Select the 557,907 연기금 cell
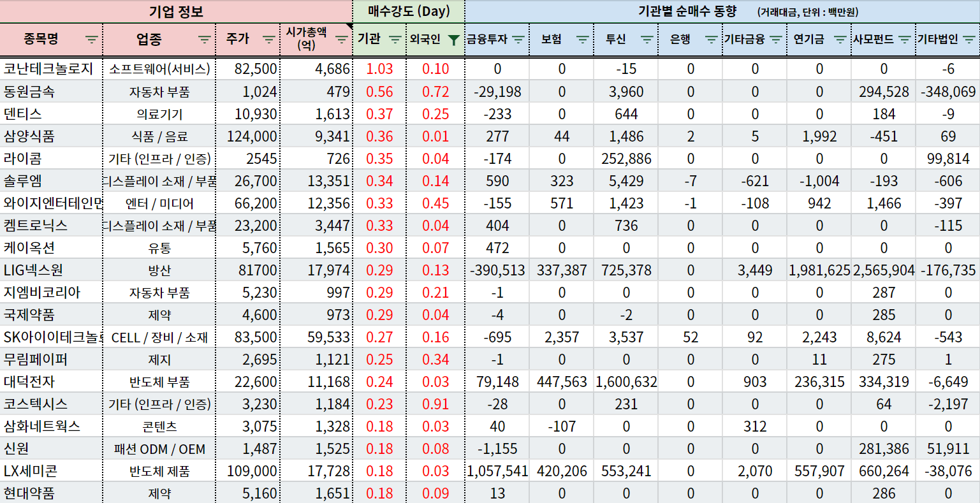 tap(819, 470)
